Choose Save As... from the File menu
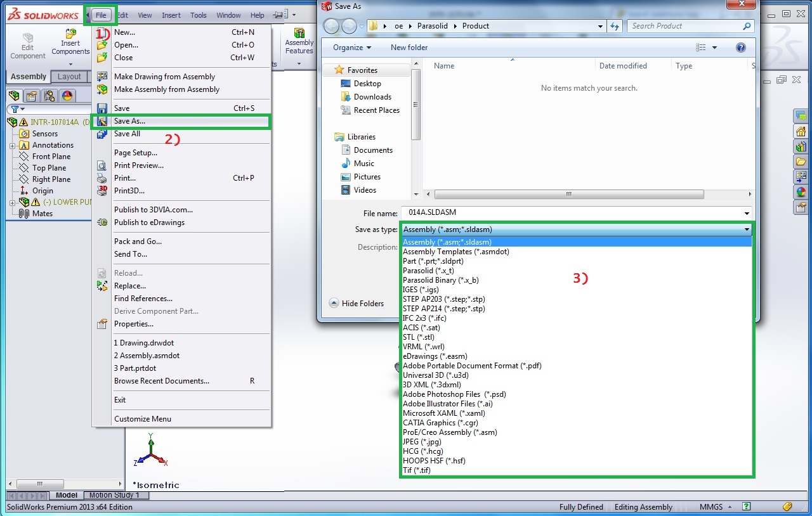 coord(182,121)
